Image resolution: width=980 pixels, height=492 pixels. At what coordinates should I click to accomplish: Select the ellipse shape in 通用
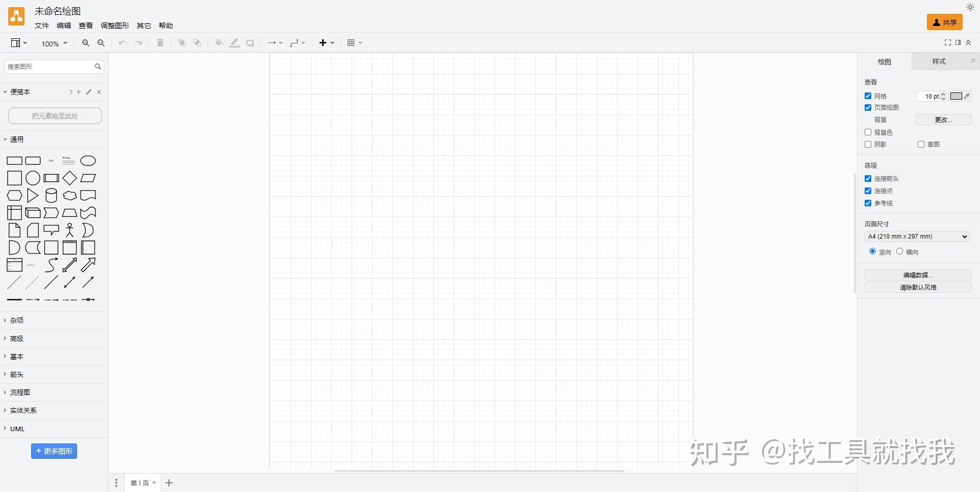[88, 161]
